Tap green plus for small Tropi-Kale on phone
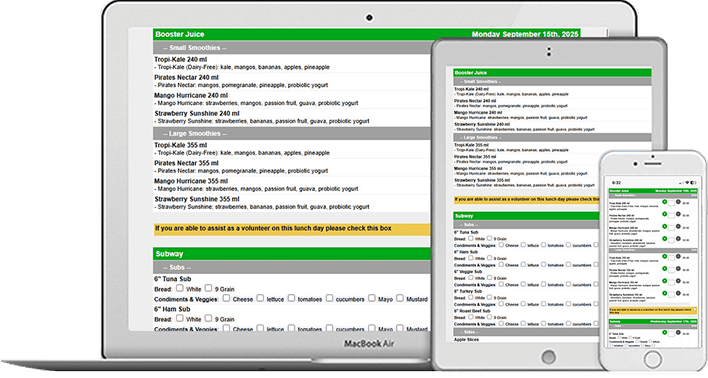This screenshot has width=708, height=378. coord(665,201)
